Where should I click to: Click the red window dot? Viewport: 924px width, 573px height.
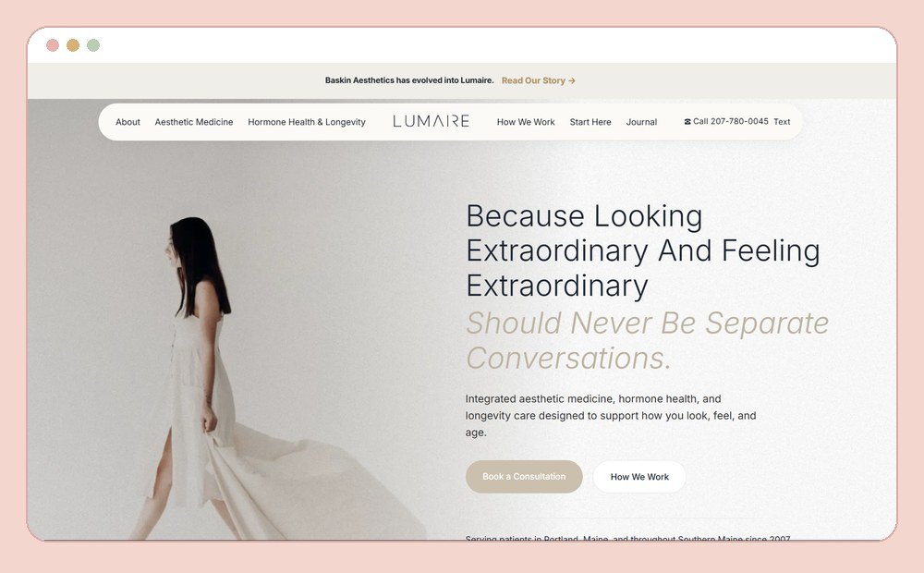(53, 45)
